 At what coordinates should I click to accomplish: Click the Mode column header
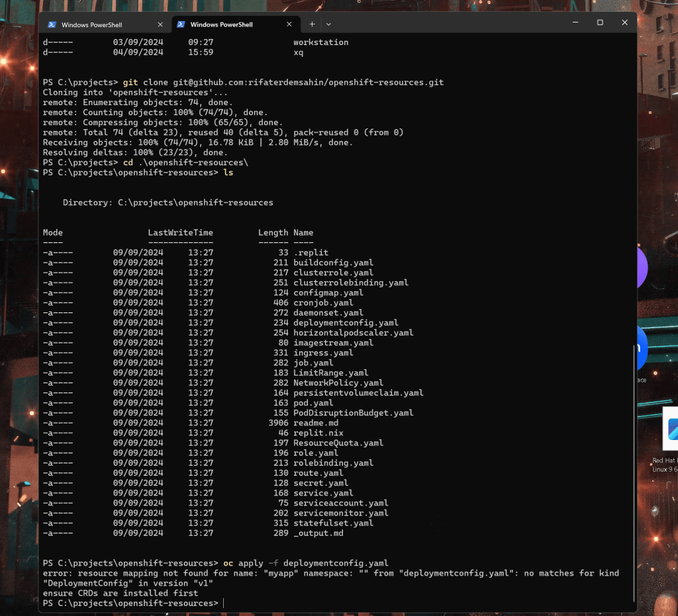(53, 232)
